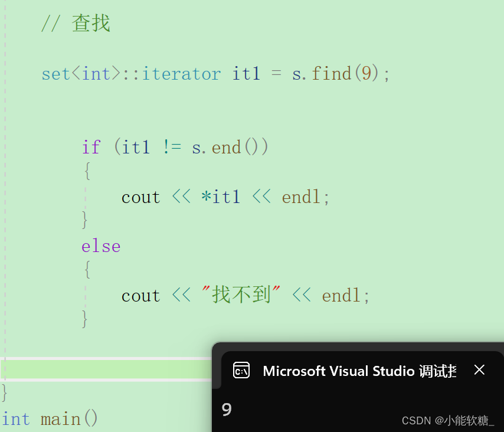The image size is (504, 432).
Task: Click 'set<int>::iterator' type declaration
Action: 131,74
